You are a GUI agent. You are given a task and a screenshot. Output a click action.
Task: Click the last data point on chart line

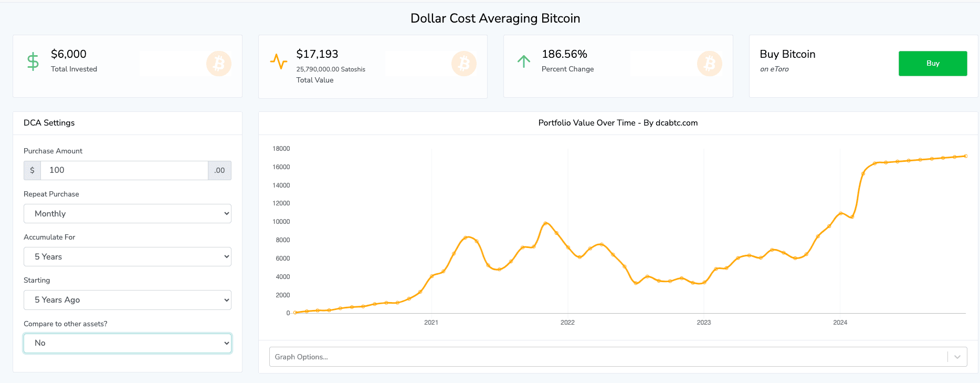(965, 156)
